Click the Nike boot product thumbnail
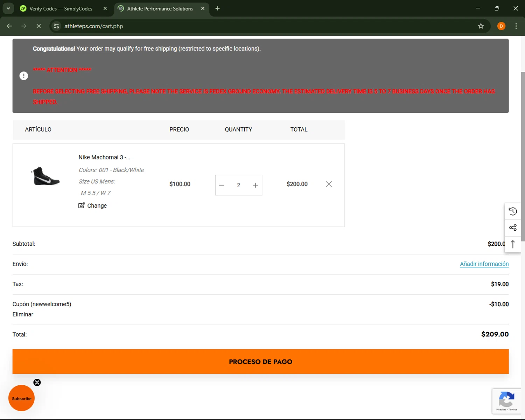 [46, 176]
